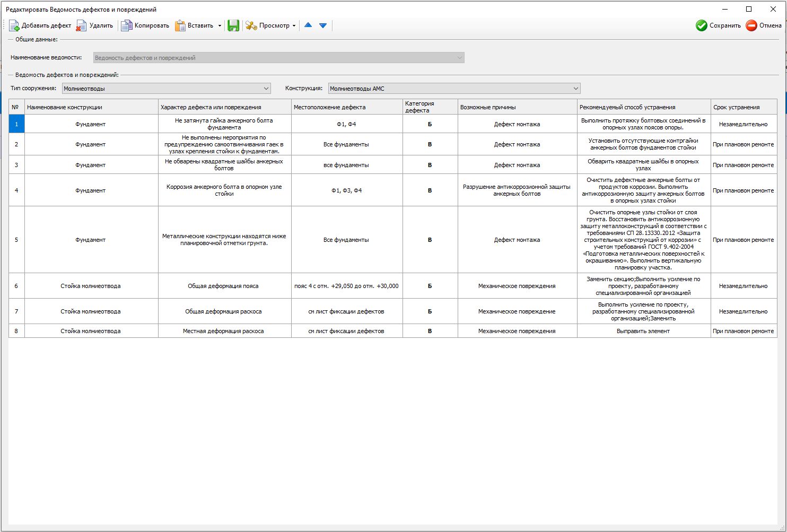The image size is (787, 532).
Task: Click category 'В' cell in row 8
Action: coord(430,331)
